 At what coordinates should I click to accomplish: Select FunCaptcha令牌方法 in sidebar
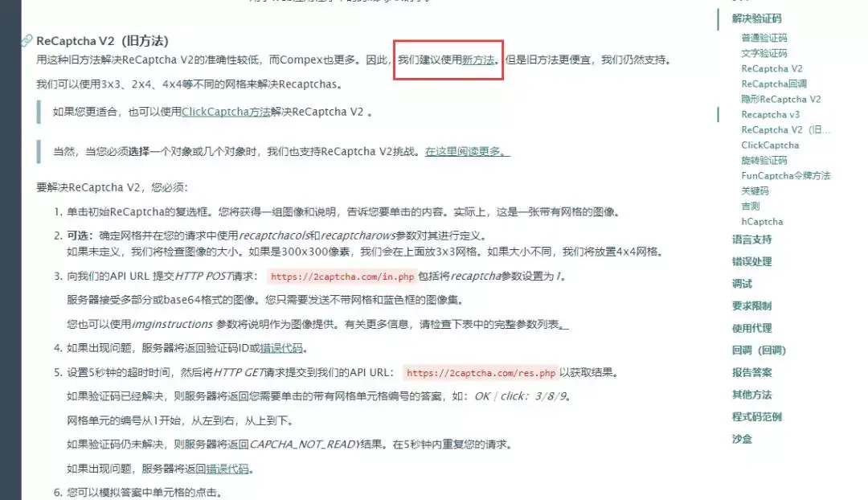[x=785, y=175]
